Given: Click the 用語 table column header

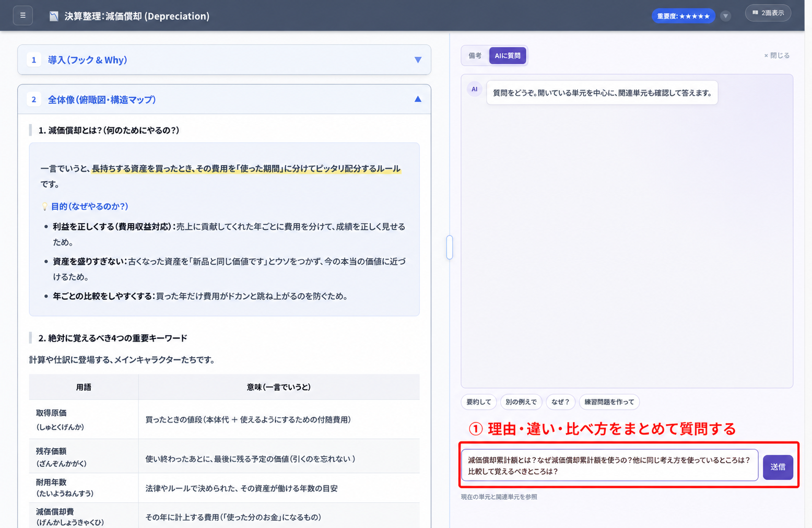Looking at the screenshot, I should (84, 387).
